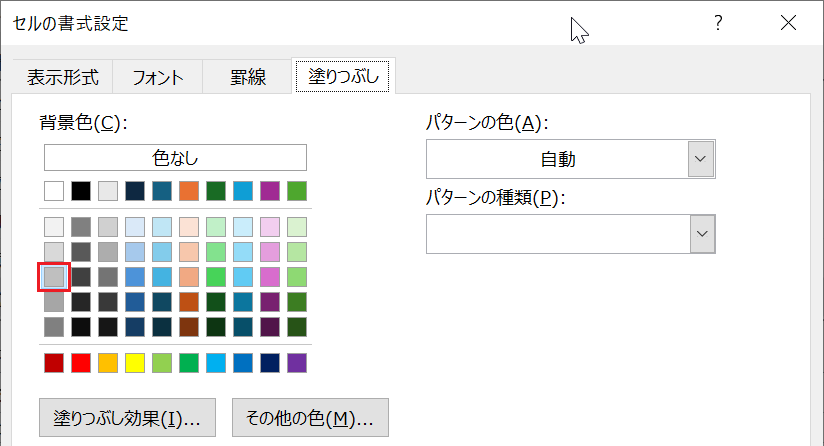Viewport: 824px width, 446px height.
Task: Click その他の色 button
Action: [x=310, y=419]
